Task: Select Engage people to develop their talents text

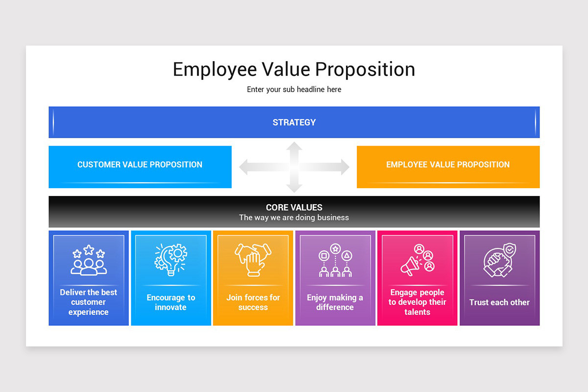Action: click(417, 302)
